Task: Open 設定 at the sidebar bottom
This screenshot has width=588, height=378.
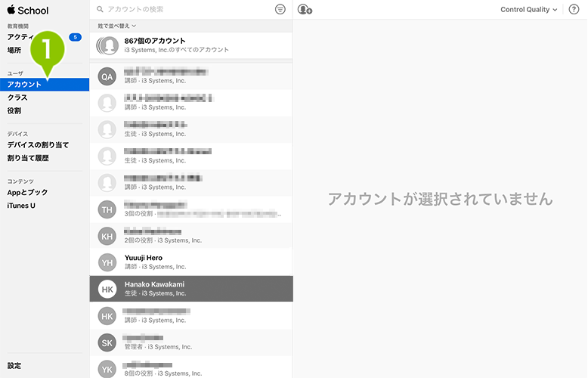Action: (x=14, y=365)
